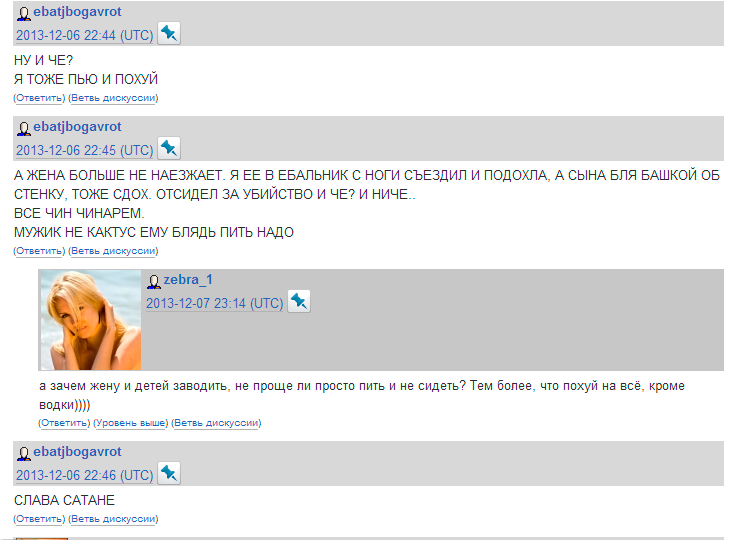The height and width of the screenshot is (540, 735).
Task: Click user icon beside zebra_1 username
Action: [153, 281]
